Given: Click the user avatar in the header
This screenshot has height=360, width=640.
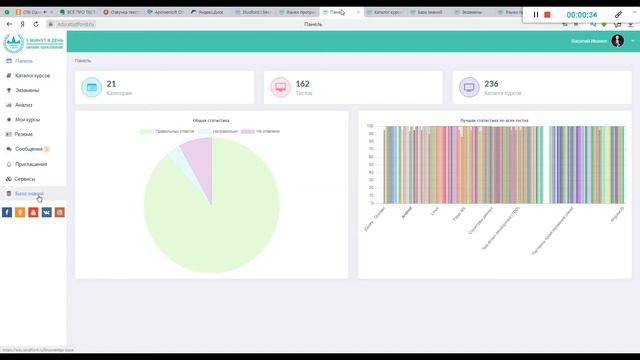Looking at the screenshot, I should click(617, 41).
